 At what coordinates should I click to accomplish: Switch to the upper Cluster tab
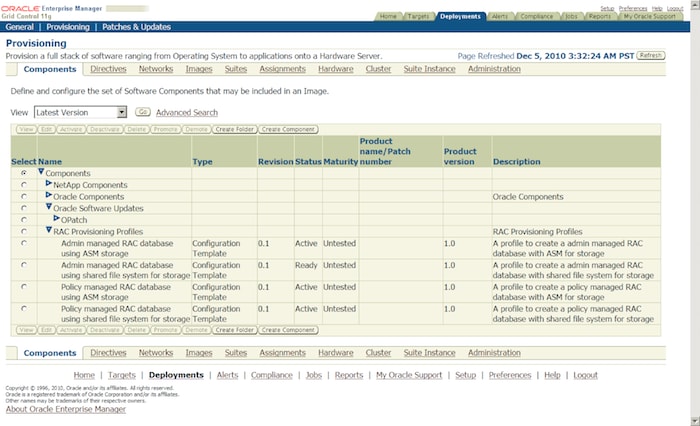tap(378, 69)
